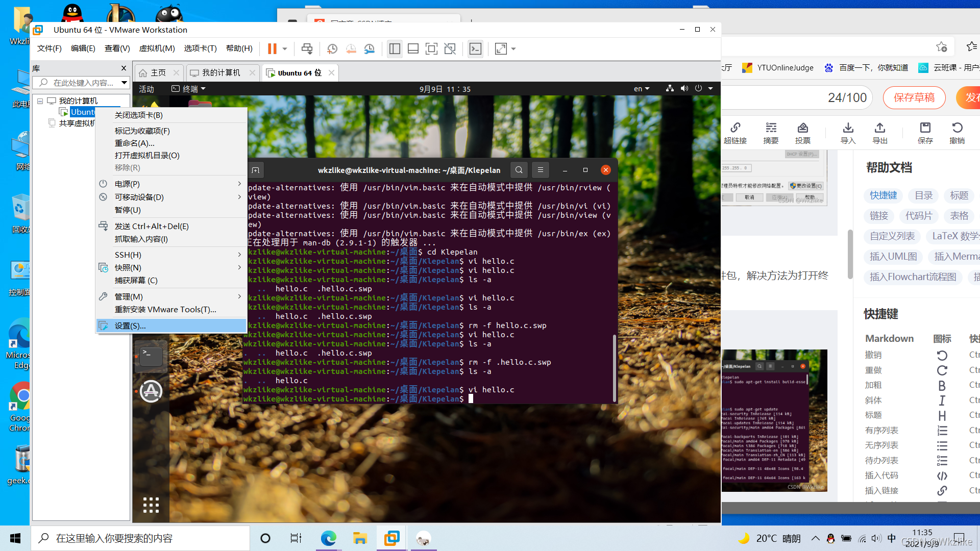Open the terminal hamburger menu
This screenshot has height=551, width=980.
540,170
